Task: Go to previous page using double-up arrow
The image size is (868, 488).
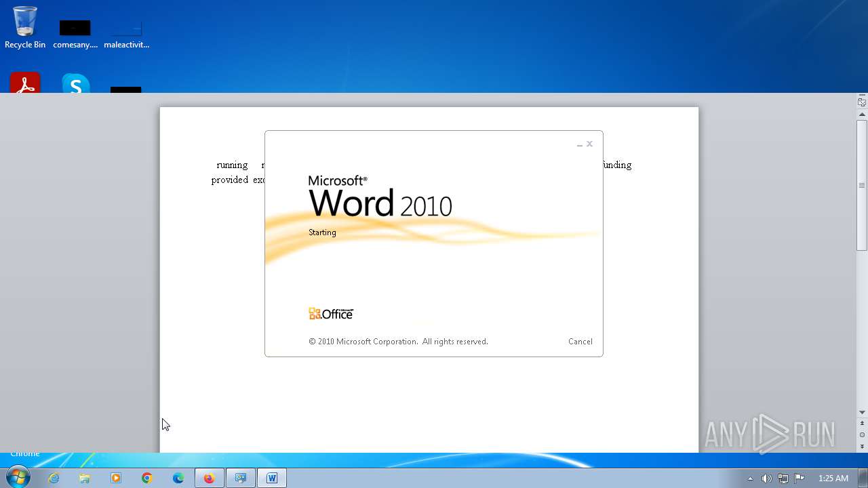Action: tap(862, 424)
